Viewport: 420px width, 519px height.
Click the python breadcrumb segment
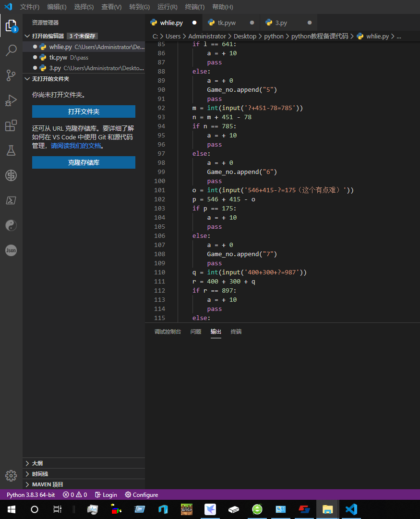point(274,36)
